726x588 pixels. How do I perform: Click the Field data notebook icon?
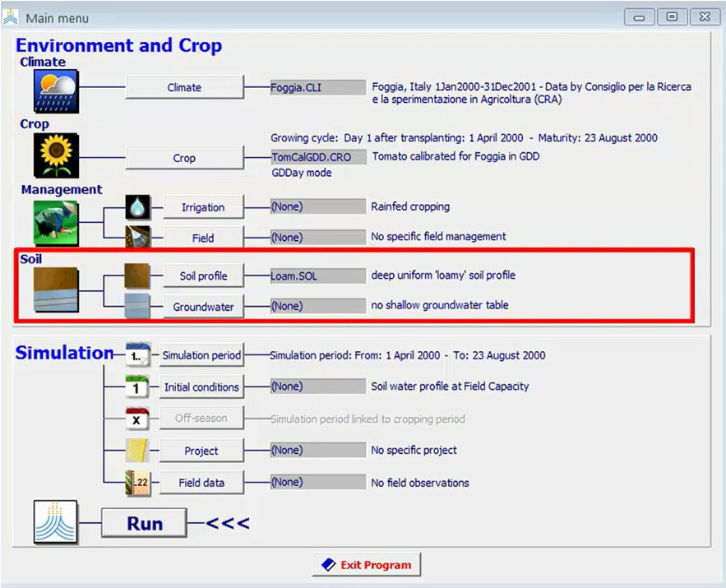[x=138, y=483]
